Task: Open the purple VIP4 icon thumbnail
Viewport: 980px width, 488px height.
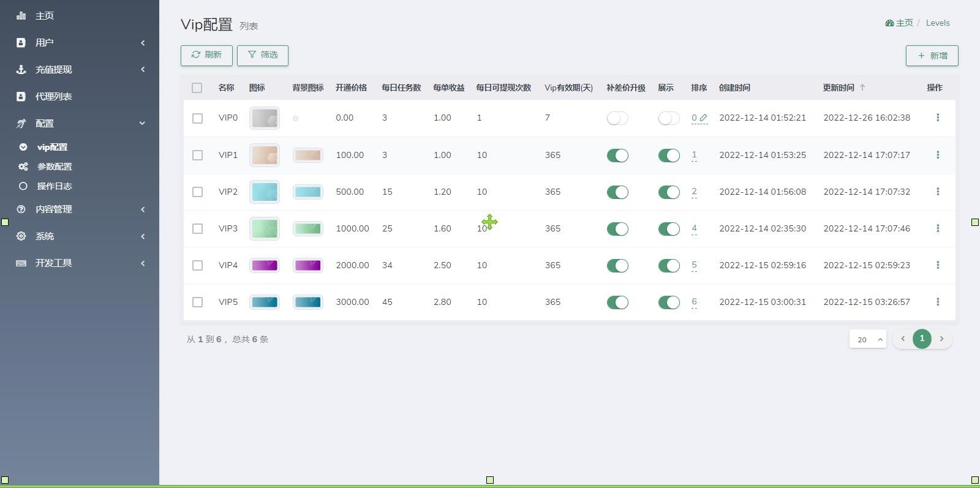Action: (265, 265)
